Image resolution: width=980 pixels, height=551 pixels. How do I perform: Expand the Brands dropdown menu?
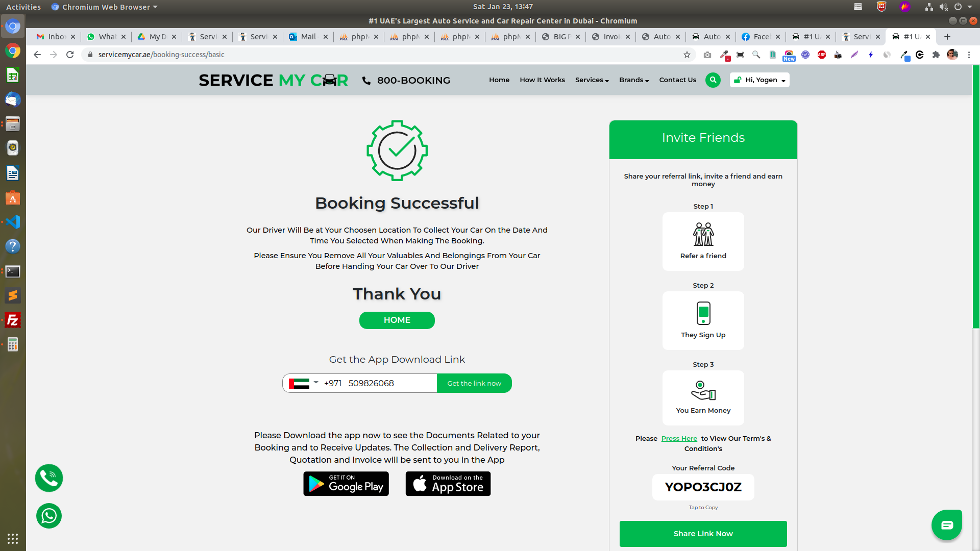tap(633, 80)
